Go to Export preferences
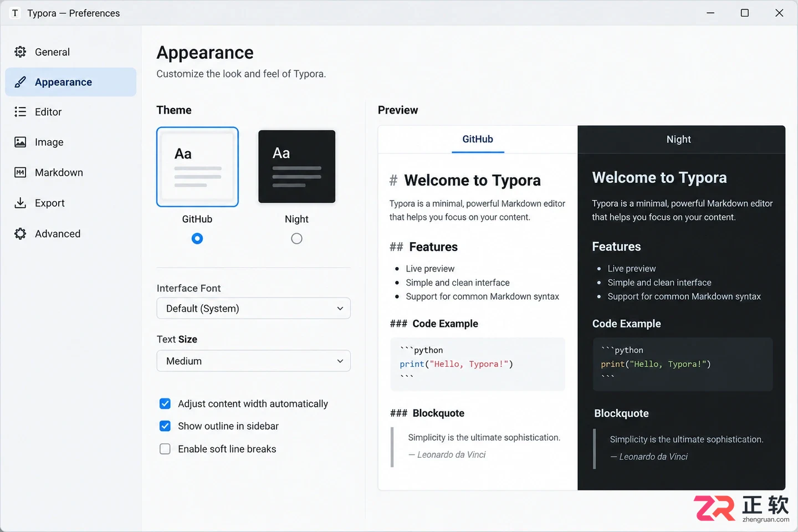798x532 pixels. point(71,203)
